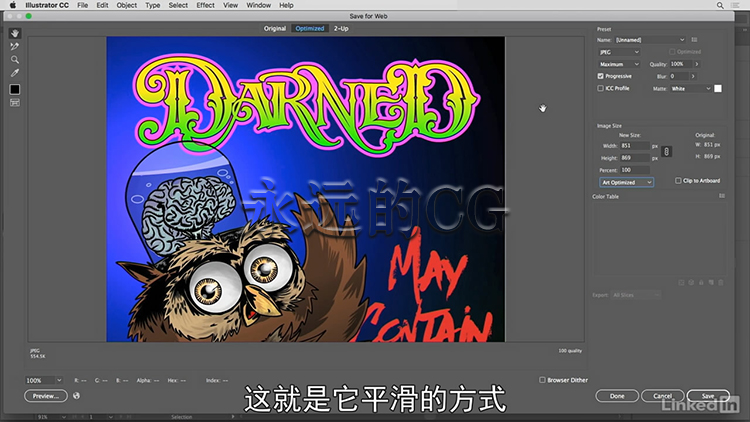Click the Quality percentage field
750x422 pixels.
coord(680,64)
